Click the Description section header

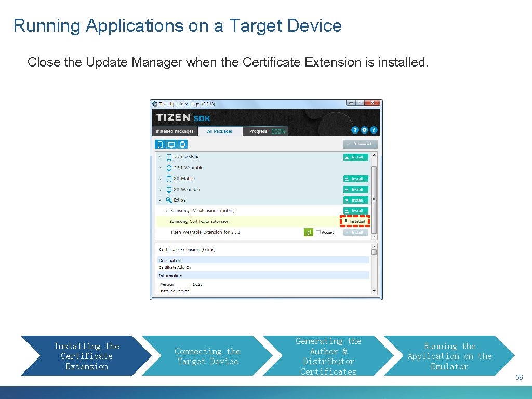pos(263,260)
